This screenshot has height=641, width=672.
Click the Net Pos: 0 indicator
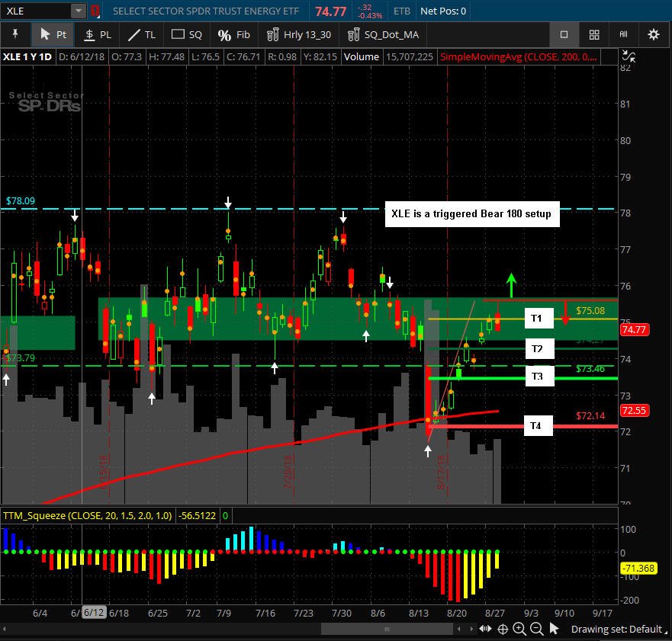[443, 11]
